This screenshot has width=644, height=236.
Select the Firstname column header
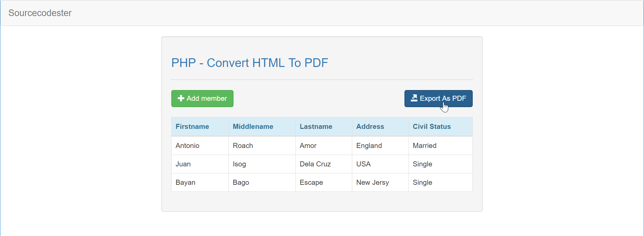click(x=192, y=127)
